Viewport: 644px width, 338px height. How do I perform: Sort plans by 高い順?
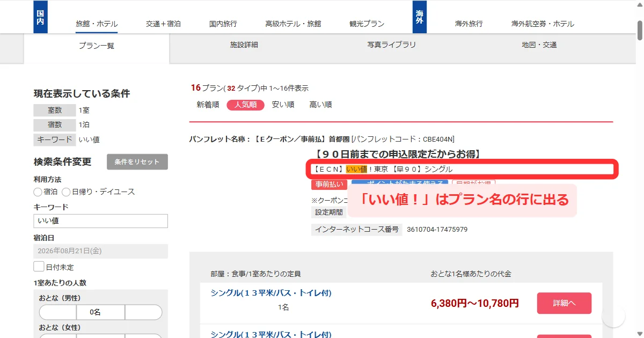(320, 105)
